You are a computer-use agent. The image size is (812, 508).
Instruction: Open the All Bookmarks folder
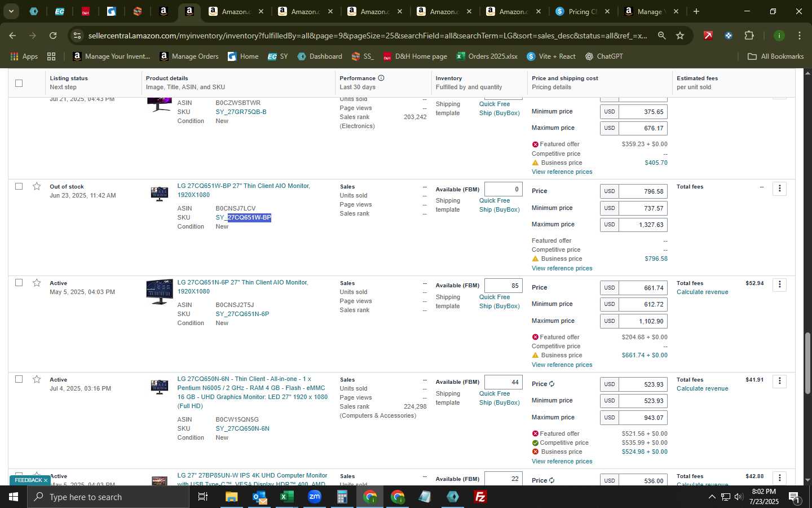(x=775, y=56)
